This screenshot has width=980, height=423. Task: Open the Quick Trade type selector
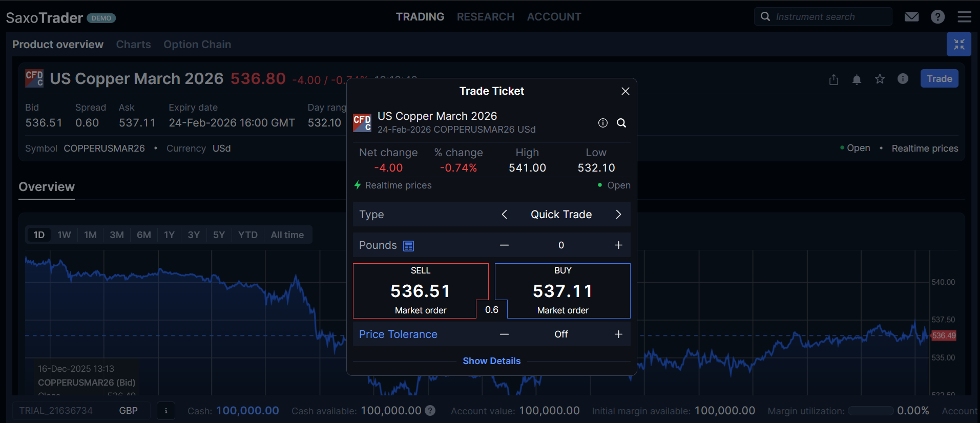click(x=561, y=215)
